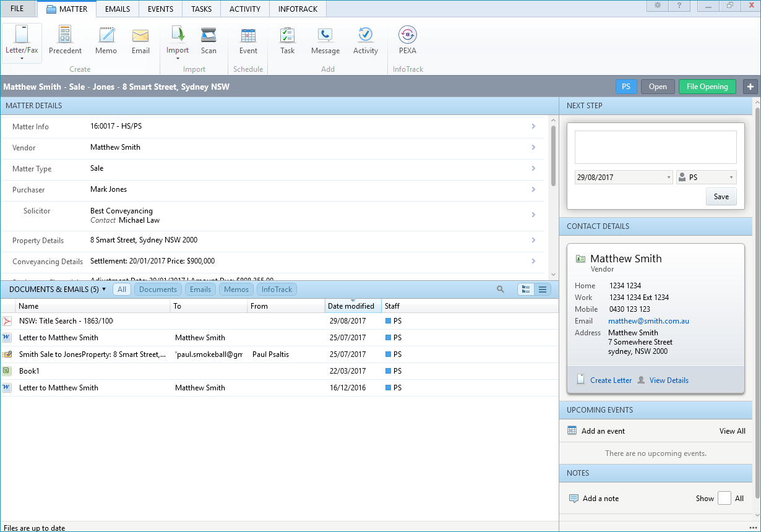Click the search magnifier in Documents panel

(x=501, y=289)
